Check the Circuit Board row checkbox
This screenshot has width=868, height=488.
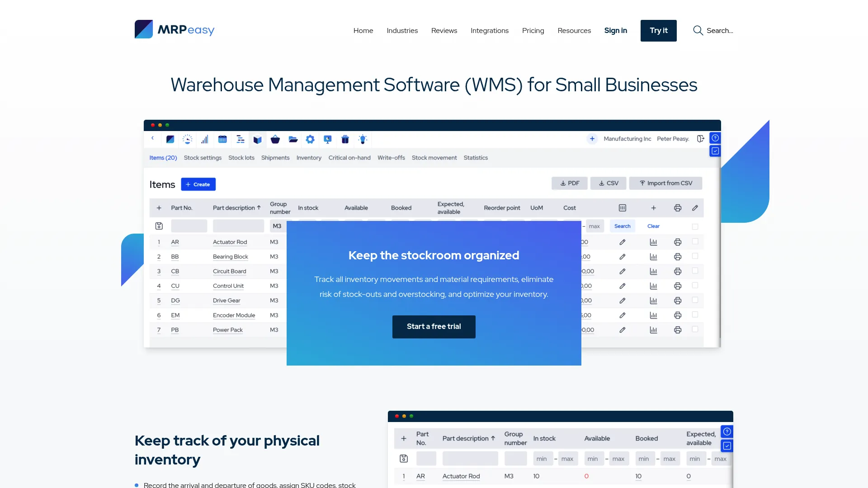(696, 271)
